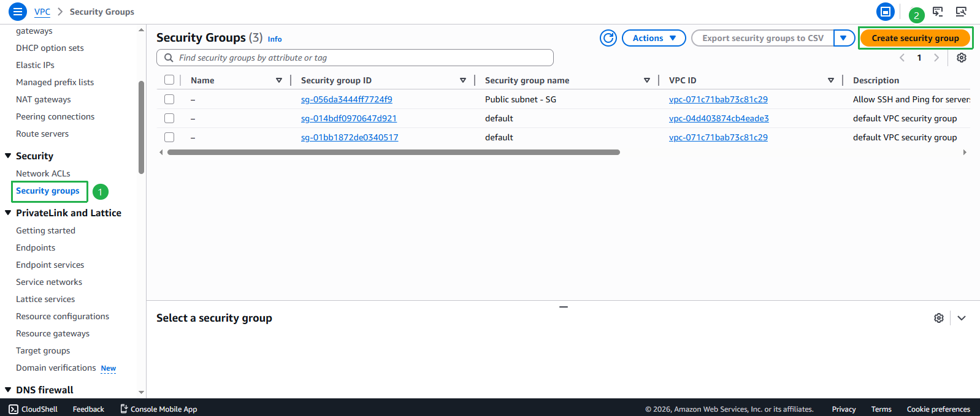Screen dimensions: 980x416
Task: Click the monitor search icon in top right
Action: click(x=961, y=12)
